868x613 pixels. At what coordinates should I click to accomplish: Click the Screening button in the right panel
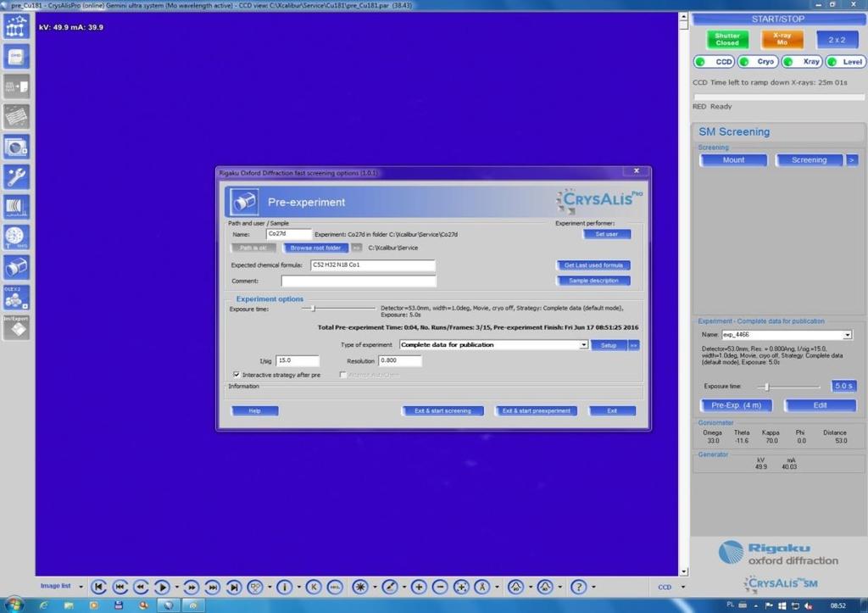tap(810, 160)
